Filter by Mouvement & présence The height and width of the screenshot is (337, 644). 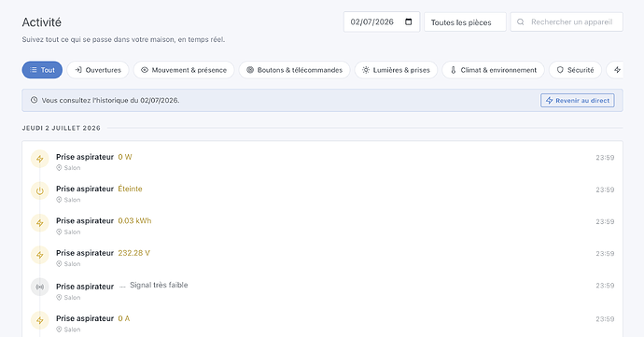coord(184,70)
